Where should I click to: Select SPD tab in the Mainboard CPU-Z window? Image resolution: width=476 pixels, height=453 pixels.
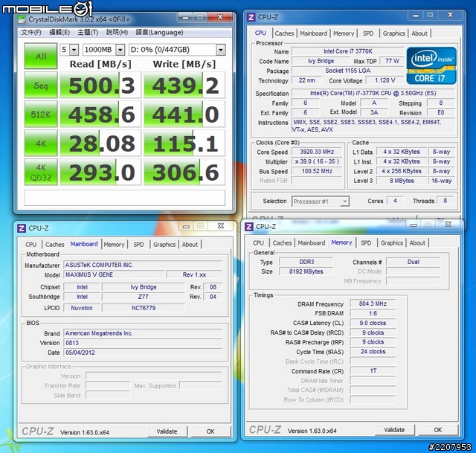[139, 245]
